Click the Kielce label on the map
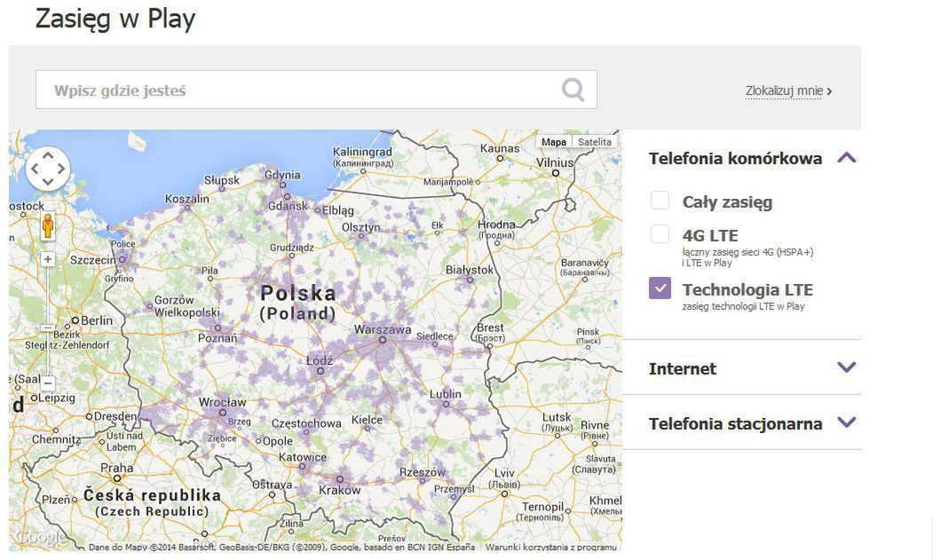 click(x=367, y=420)
